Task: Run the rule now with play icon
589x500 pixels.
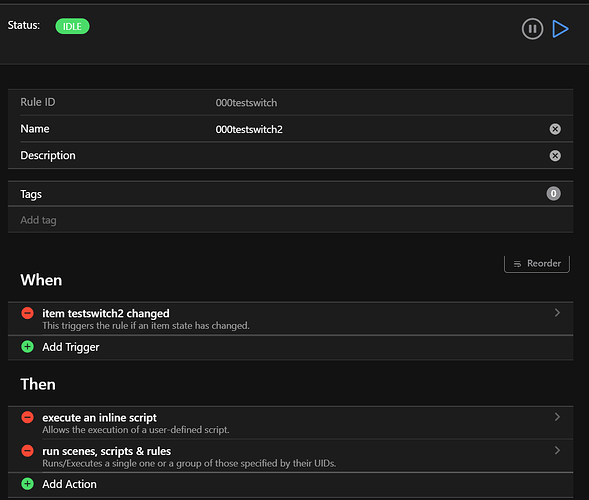Action: tap(560, 29)
